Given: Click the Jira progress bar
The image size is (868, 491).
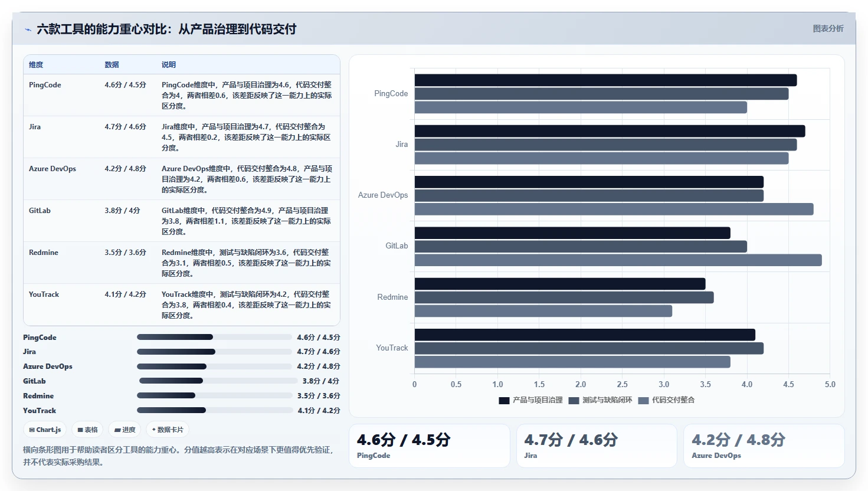Looking at the screenshot, I should click(215, 352).
